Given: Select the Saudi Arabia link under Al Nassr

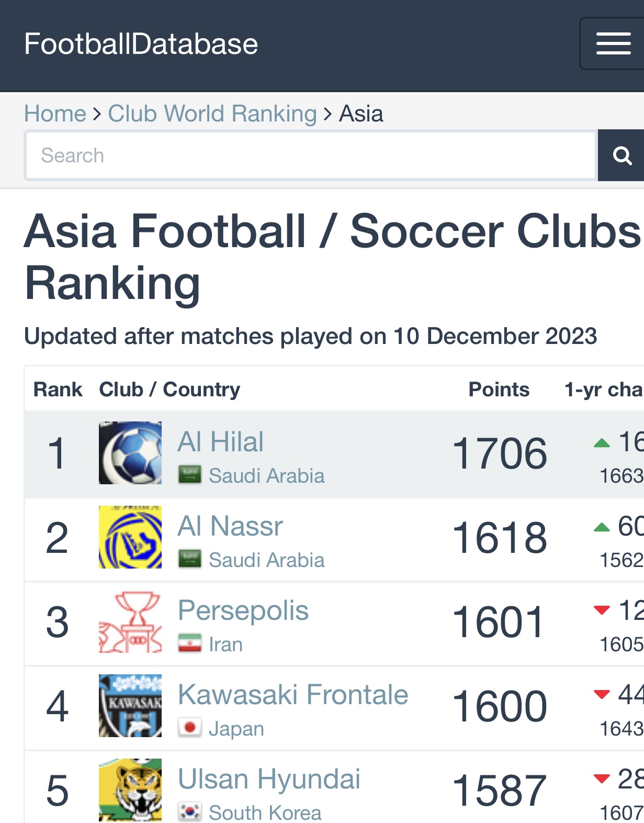Looking at the screenshot, I should pyautogui.click(x=267, y=560).
